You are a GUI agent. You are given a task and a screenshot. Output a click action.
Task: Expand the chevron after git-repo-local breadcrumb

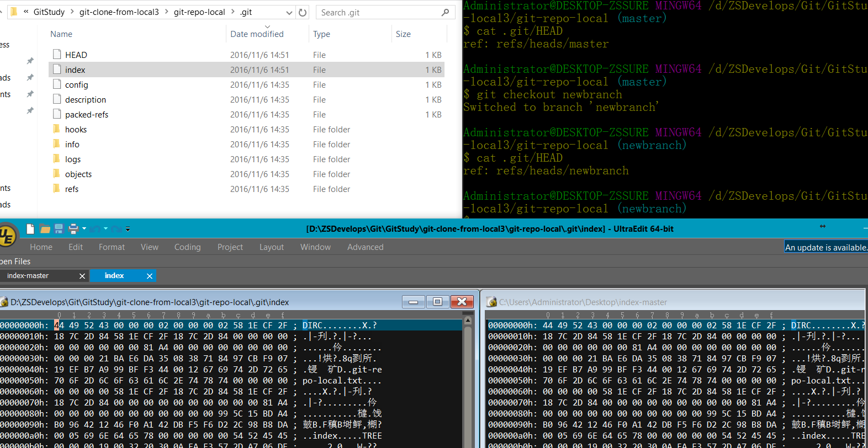coord(232,12)
